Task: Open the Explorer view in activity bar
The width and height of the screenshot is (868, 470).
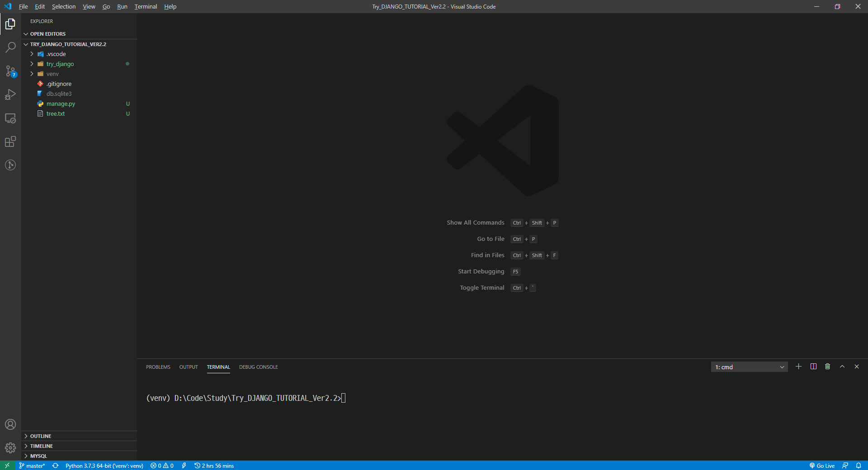Action: [x=10, y=24]
